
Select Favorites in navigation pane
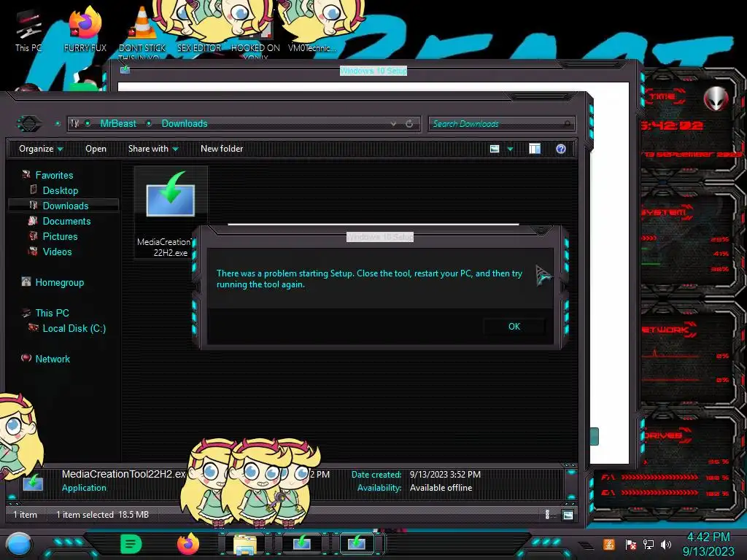click(54, 175)
